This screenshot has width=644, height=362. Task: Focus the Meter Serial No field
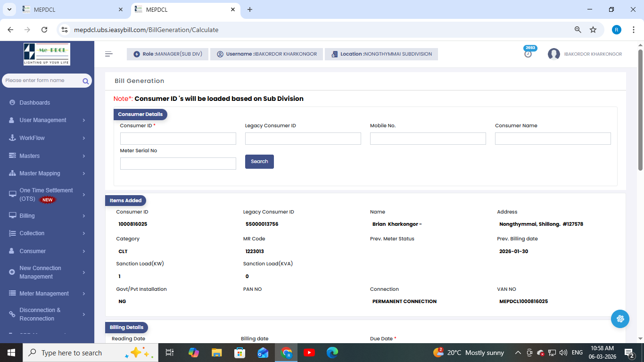pyautogui.click(x=178, y=164)
